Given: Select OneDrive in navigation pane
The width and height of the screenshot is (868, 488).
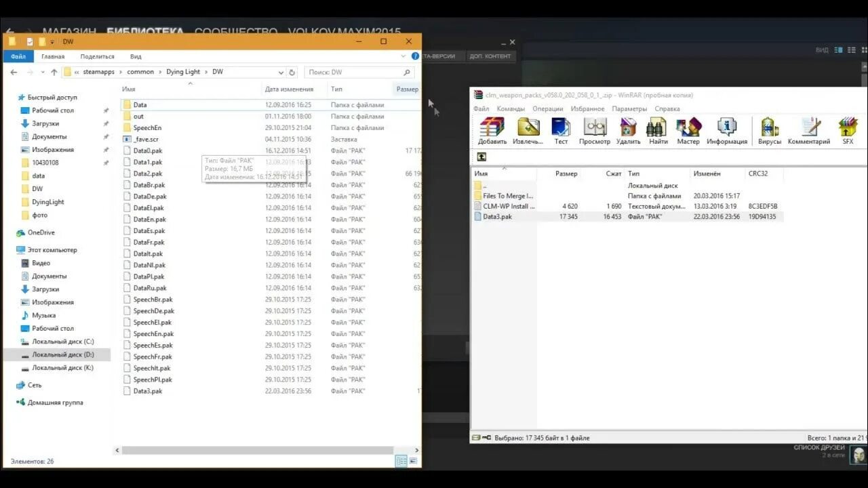Looking at the screenshot, I should tap(41, 232).
